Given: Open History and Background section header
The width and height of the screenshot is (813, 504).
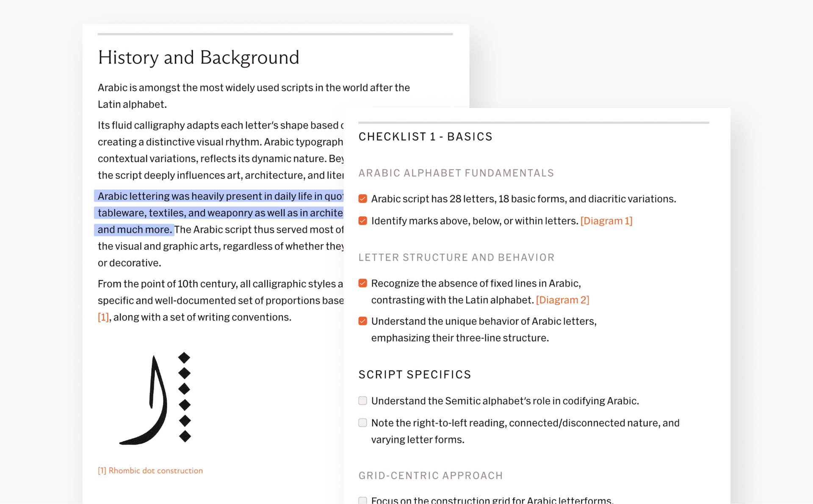Looking at the screenshot, I should (198, 56).
